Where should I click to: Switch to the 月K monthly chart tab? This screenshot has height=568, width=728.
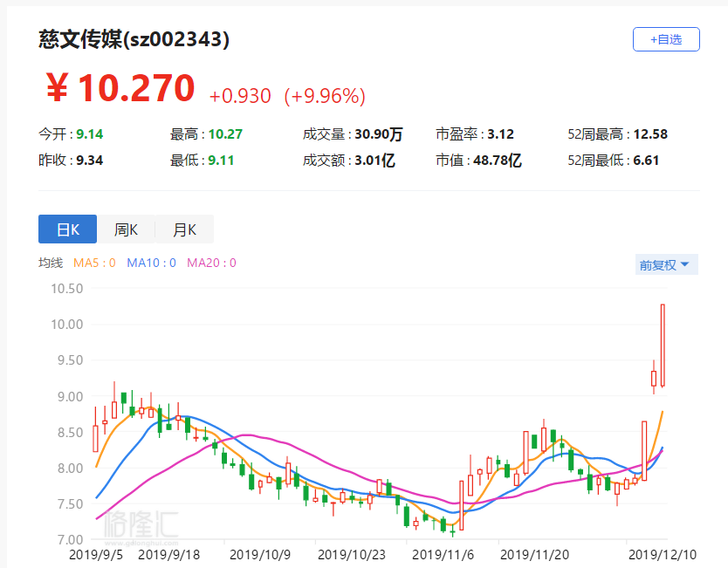click(x=184, y=229)
